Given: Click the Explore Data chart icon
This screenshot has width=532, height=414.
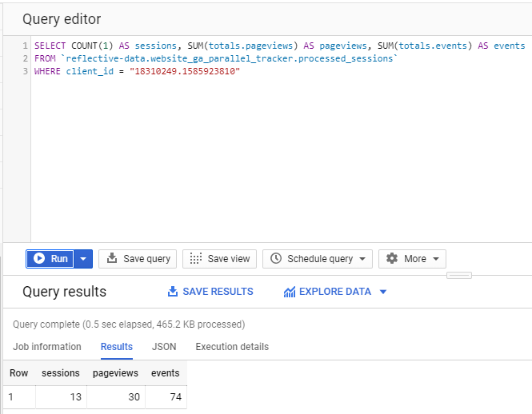Looking at the screenshot, I should (290, 292).
